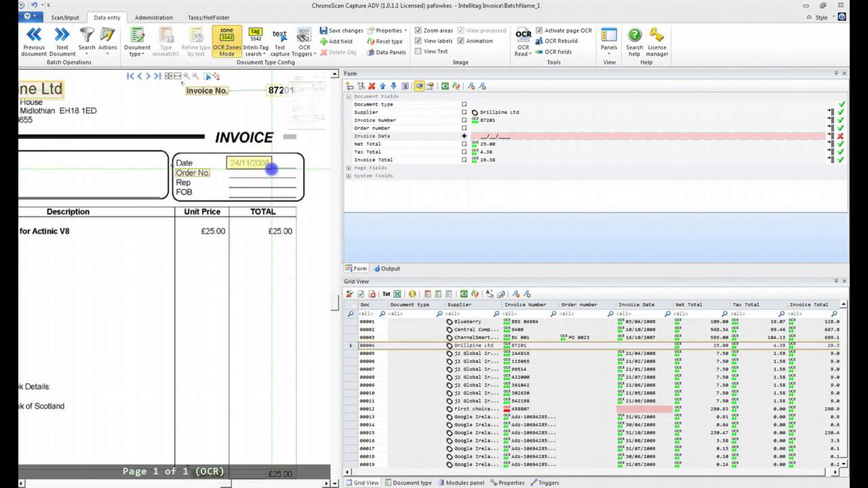
Task: Open the Intelli-Tag search dropdown
Action: (255, 41)
